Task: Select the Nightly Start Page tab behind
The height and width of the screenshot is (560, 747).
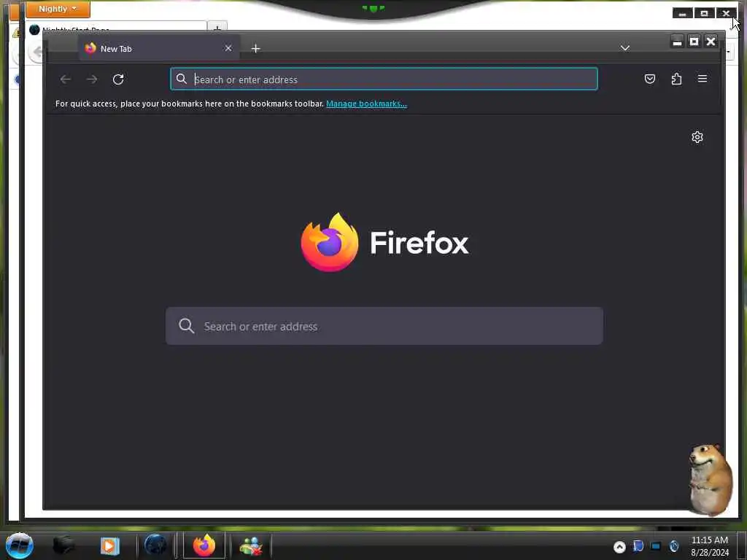Action: coord(117,28)
